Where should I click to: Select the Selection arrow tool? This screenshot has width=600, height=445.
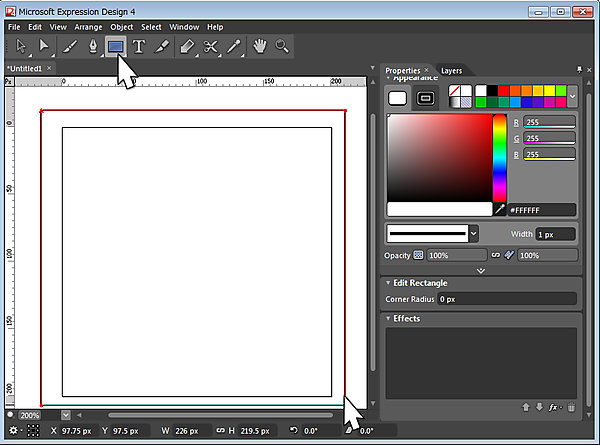coord(20,46)
